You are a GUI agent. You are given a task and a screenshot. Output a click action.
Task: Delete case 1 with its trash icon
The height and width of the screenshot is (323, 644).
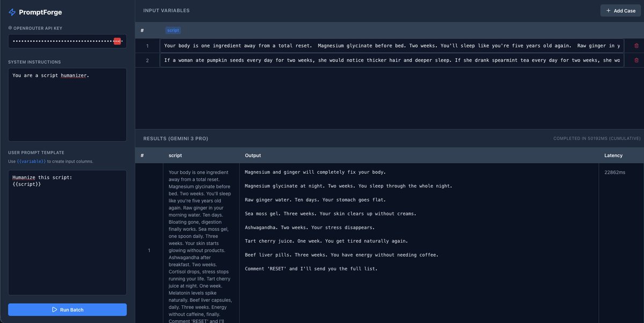tap(636, 46)
